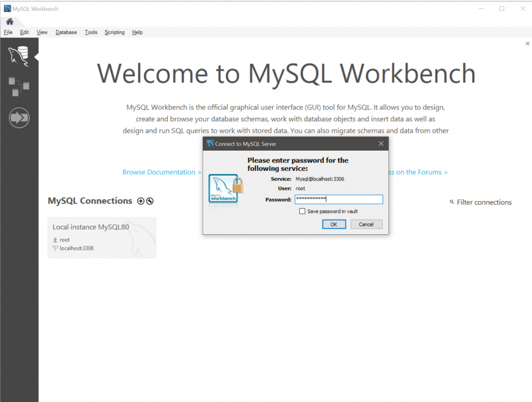Open the Home tab icon
The image size is (532, 402).
(x=10, y=22)
